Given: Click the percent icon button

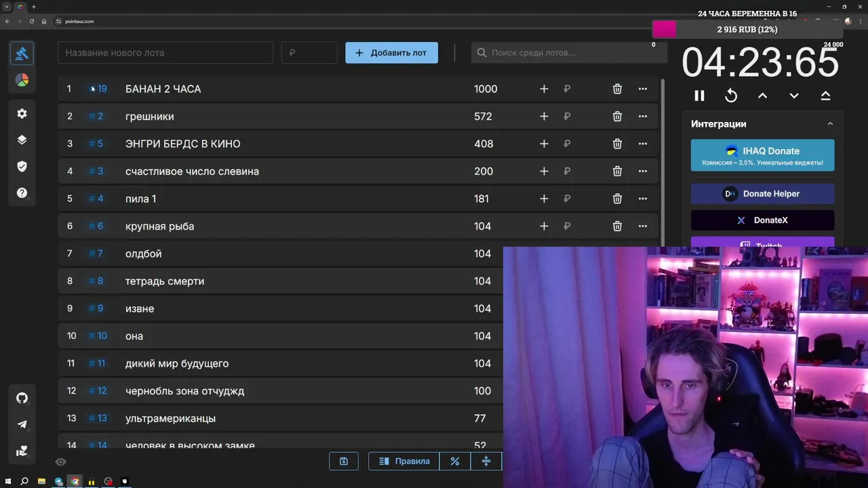Looking at the screenshot, I should (455, 462).
